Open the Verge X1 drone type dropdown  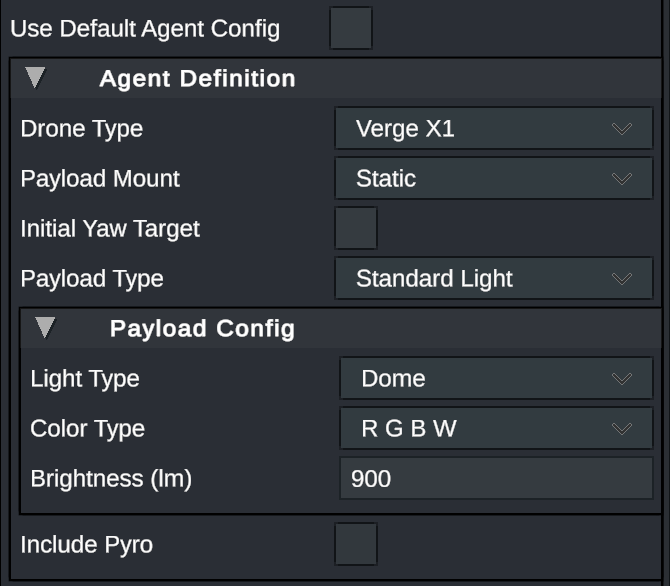point(494,128)
